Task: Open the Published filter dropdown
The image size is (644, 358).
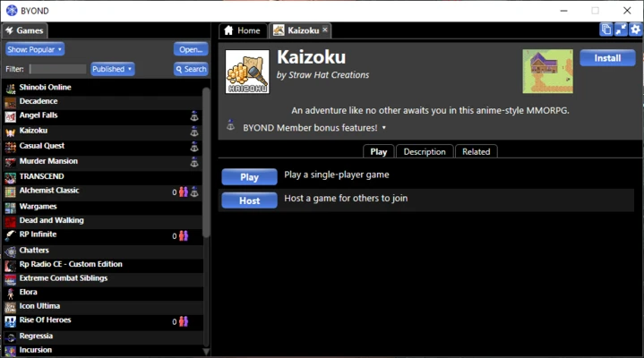Action: (x=112, y=69)
